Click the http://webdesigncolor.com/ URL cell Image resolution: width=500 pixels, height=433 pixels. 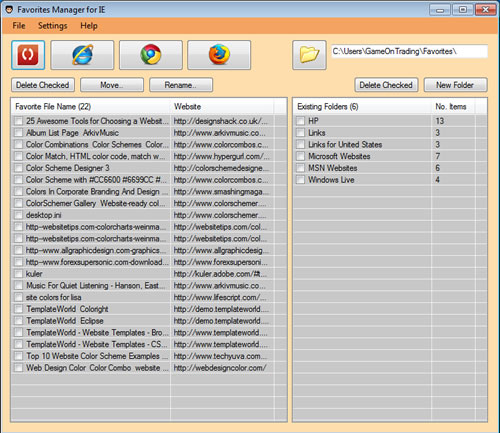tap(220, 368)
